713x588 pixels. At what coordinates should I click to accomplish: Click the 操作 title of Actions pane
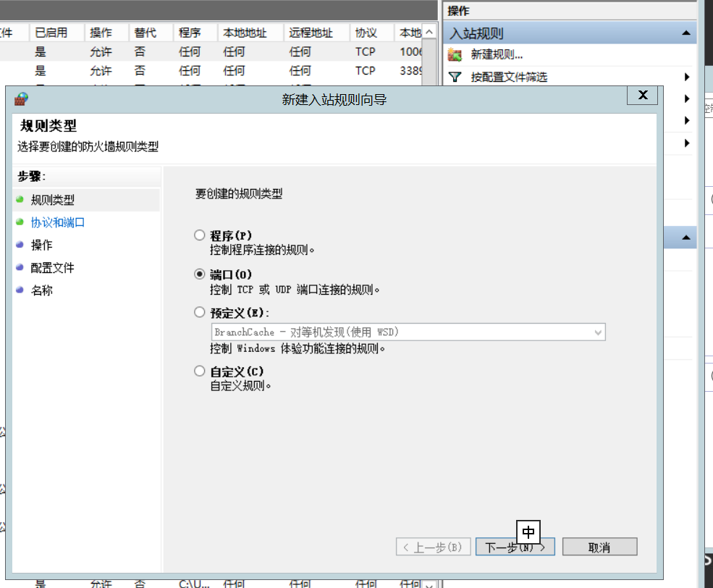coord(458,11)
